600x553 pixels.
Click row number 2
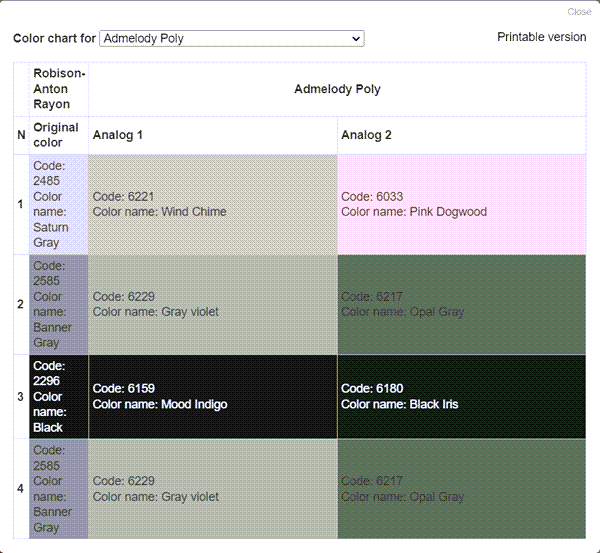(x=21, y=304)
